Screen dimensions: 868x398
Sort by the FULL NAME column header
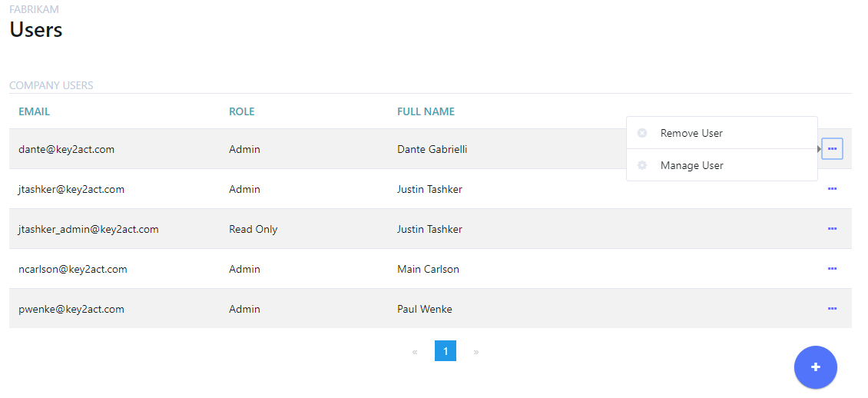426,111
